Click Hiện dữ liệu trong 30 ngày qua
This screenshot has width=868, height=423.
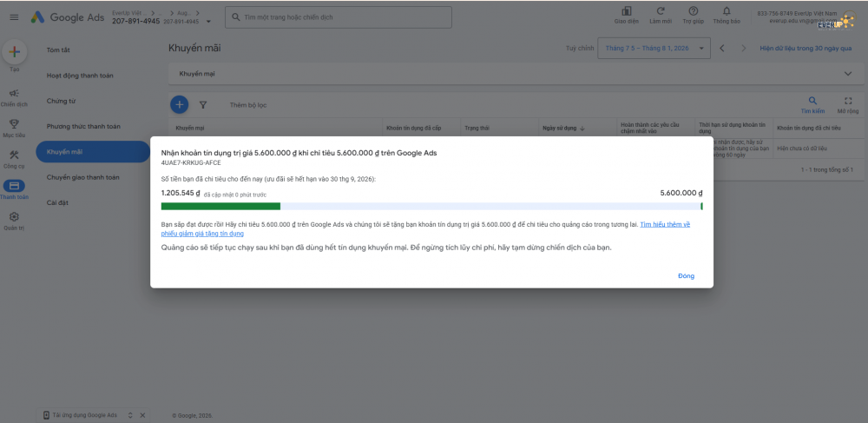pyautogui.click(x=806, y=48)
